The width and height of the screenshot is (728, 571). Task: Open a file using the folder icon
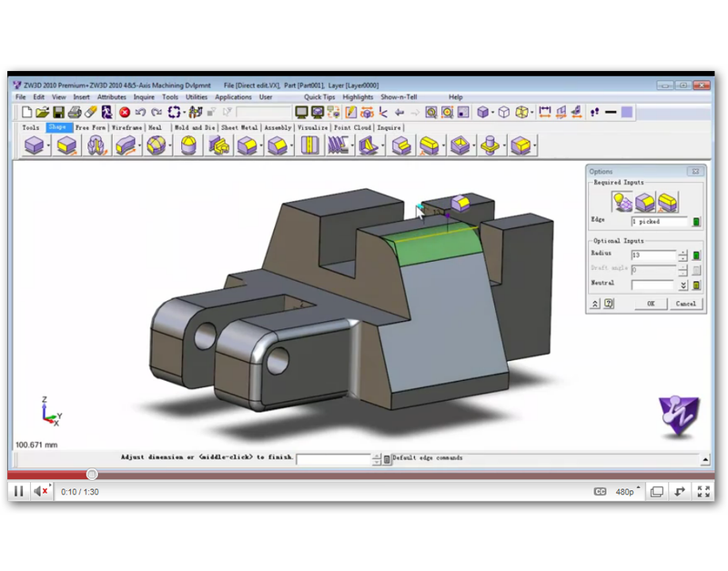coord(42,112)
